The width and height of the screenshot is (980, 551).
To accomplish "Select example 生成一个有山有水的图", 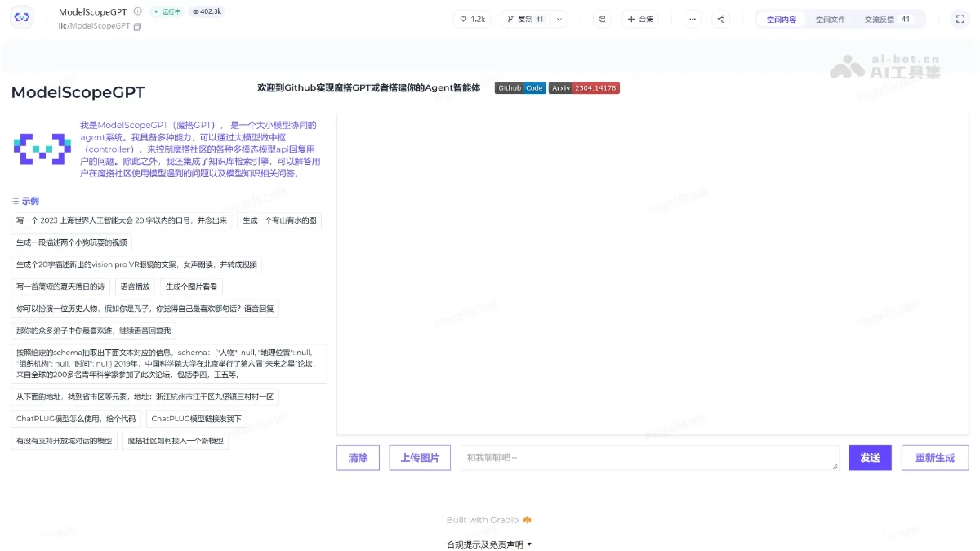I will 279,220.
